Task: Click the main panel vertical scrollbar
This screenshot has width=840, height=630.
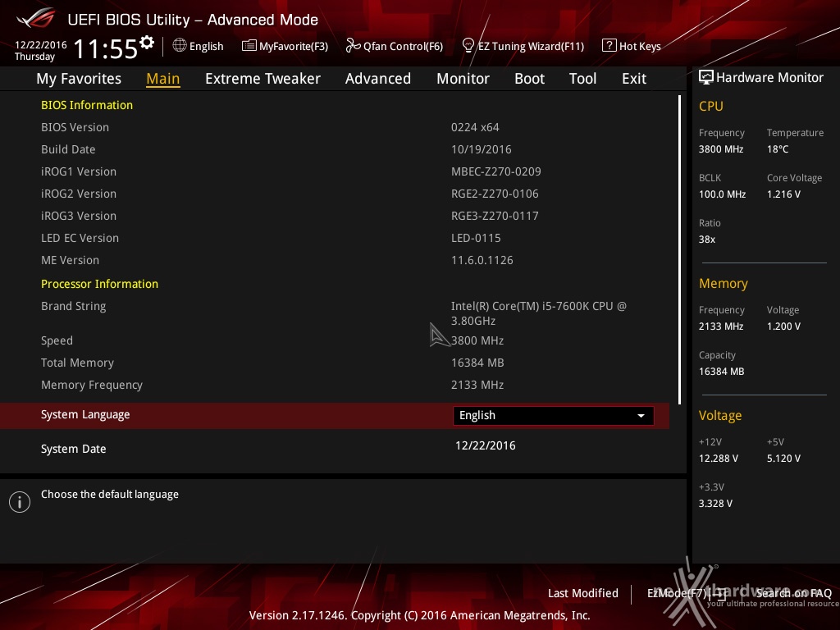Action: (679, 249)
